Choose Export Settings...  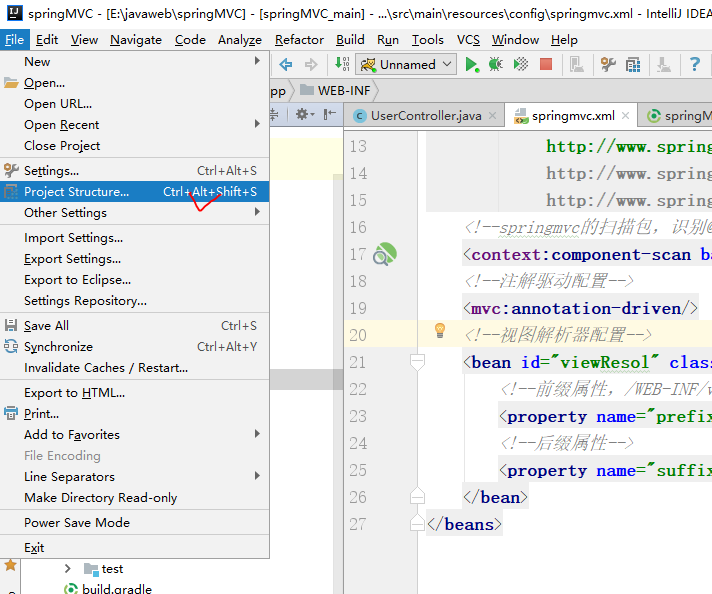pos(134,258)
